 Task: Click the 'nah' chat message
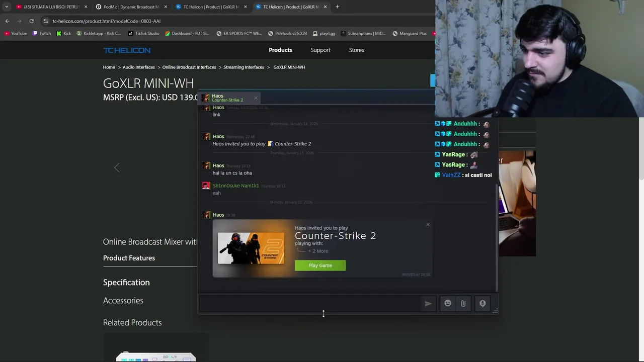pos(217,193)
